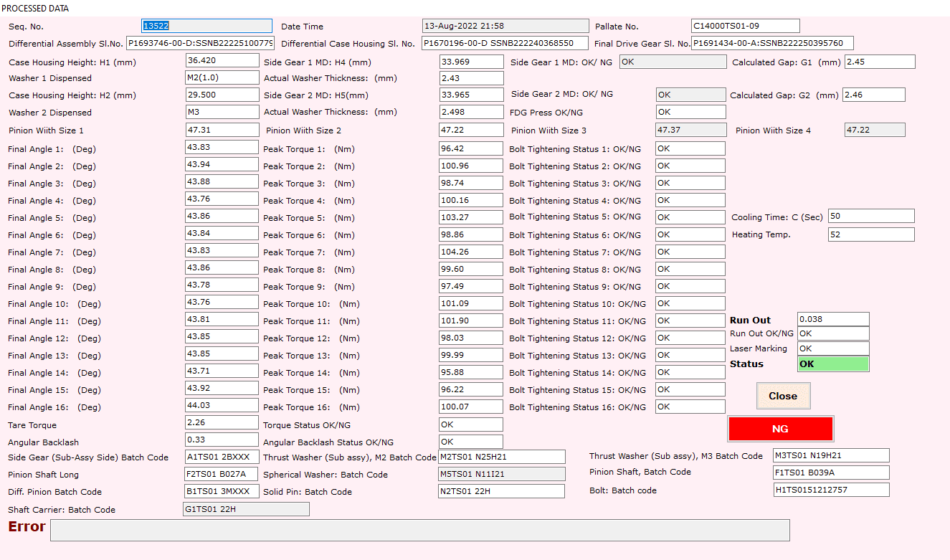Select the Pinion Wiith Size 3 field
This screenshot has height=560, width=950.
(690, 130)
